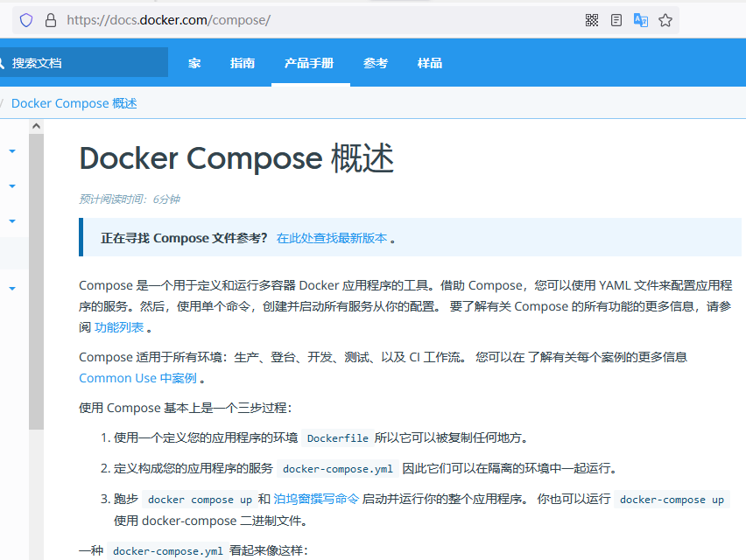The width and height of the screenshot is (746, 560).
Task: Open the 参考 navigation tab
Action: (376, 63)
